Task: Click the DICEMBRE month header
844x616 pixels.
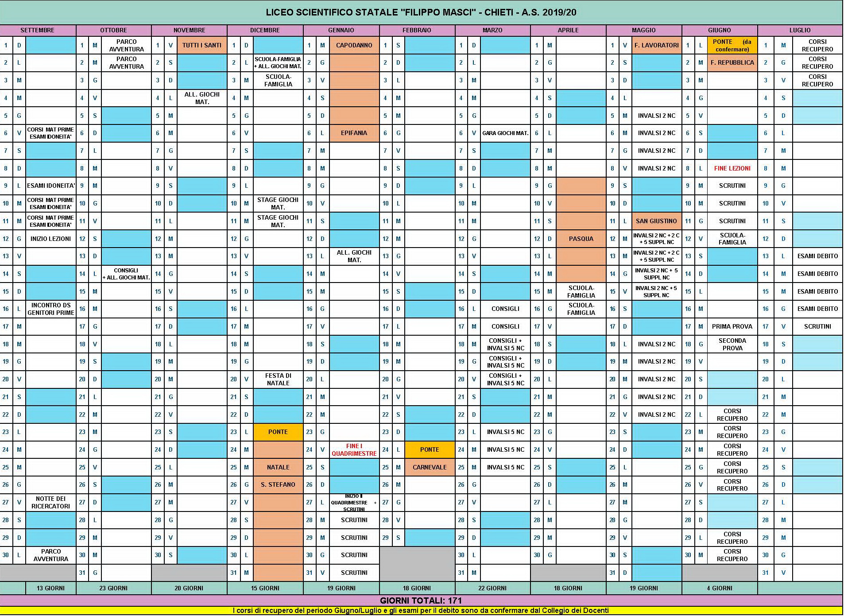Action: tap(265, 30)
